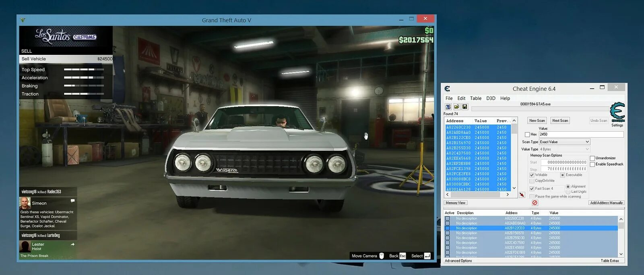The width and height of the screenshot is (644, 275).
Task: Toggle the Writable checkbox
Action: [x=532, y=175]
